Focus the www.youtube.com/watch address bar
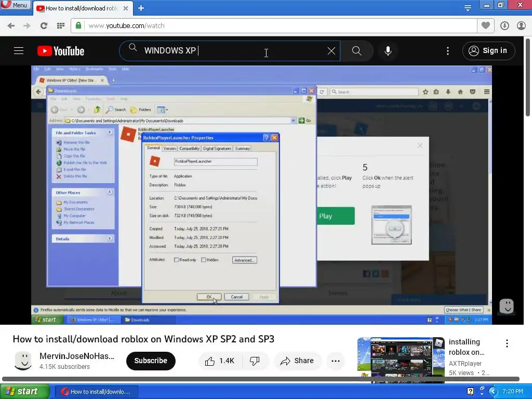This screenshot has height=399, width=532. (x=273, y=26)
